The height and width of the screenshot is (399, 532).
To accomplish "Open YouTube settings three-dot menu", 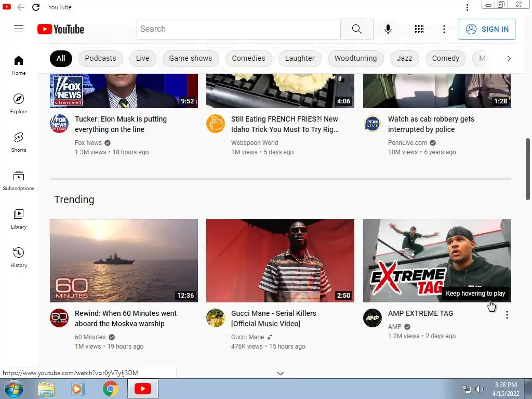I will click(x=444, y=29).
